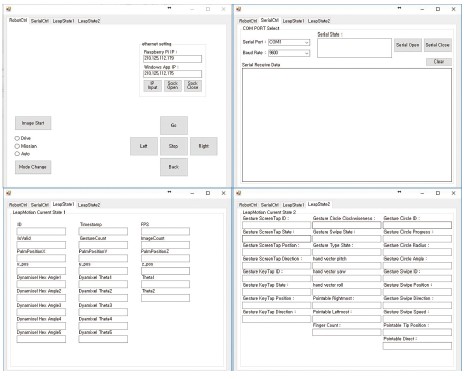The image size is (467, 379).
Task: Click the Gesture Swipe Speed field
Action: tap(417, 319)
